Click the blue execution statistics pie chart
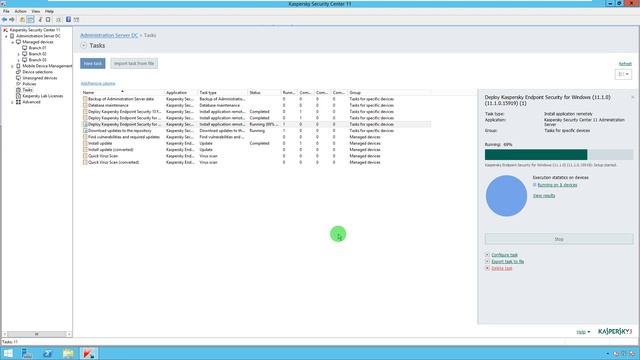Viewport: 640px width, 360px height. point(506,196)
